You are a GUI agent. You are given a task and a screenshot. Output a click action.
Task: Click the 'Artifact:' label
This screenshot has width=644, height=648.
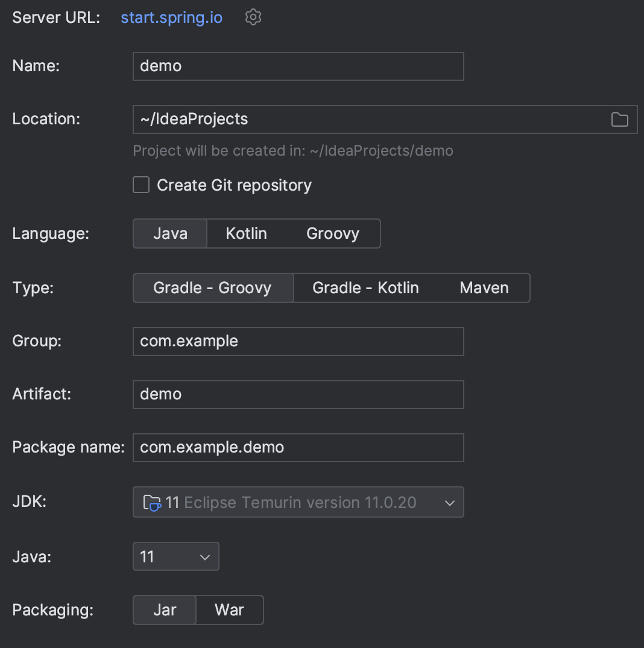(x=42, y=394)
